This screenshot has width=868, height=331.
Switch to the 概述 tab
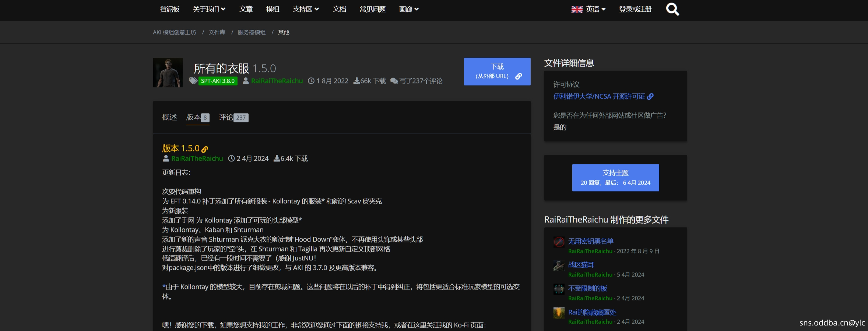click(x=169, y=117)
